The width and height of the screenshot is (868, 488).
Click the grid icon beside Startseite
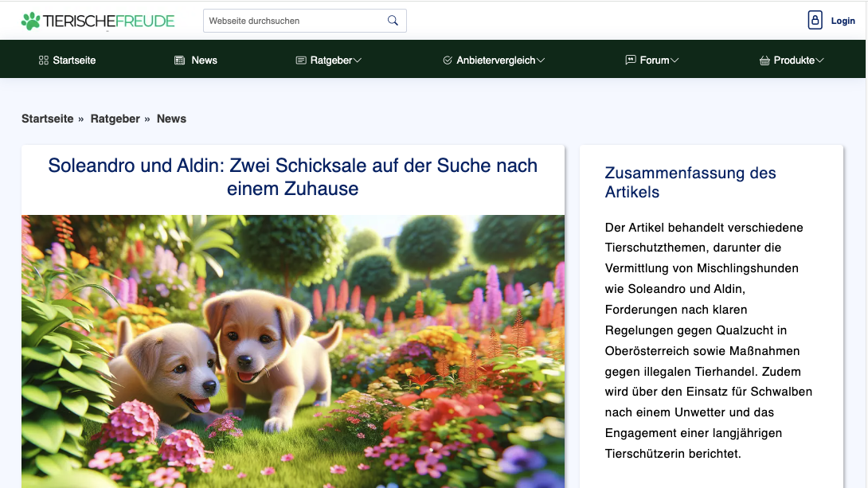point(42,59)
